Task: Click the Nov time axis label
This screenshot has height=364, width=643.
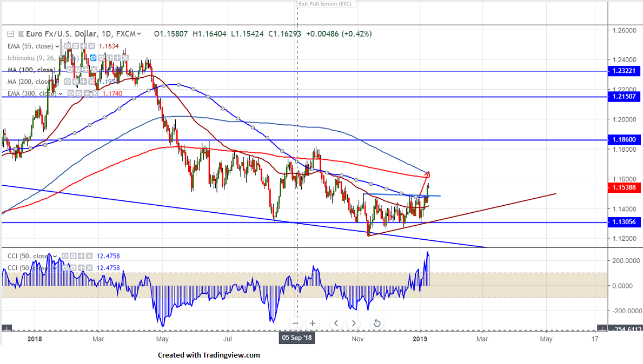Action: click(x=357, y=339)
